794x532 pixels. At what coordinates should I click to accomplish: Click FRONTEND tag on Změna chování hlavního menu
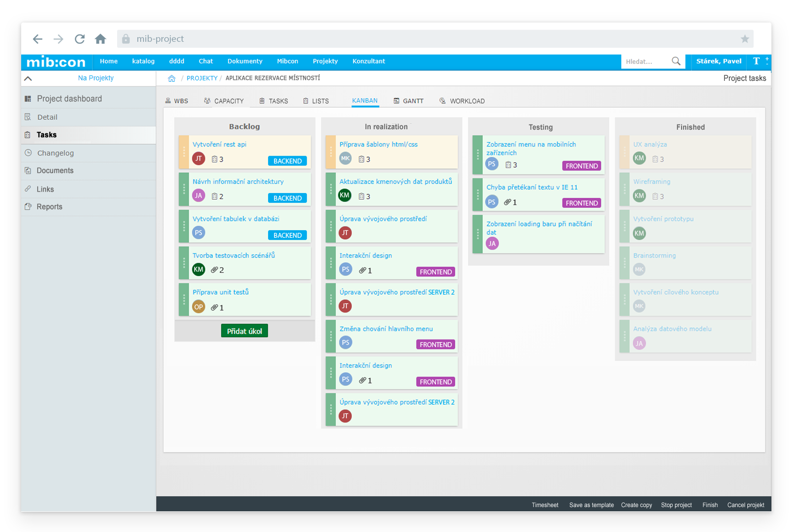(x=436, y=344)
